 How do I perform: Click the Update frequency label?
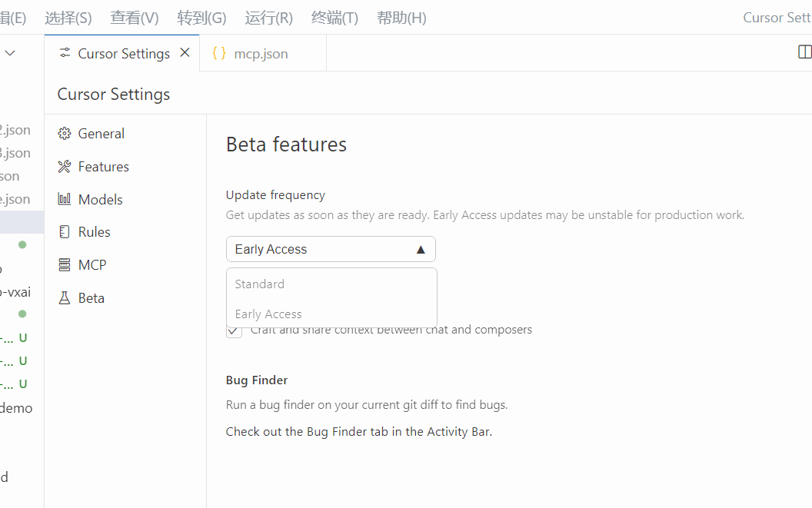(275, 195)
